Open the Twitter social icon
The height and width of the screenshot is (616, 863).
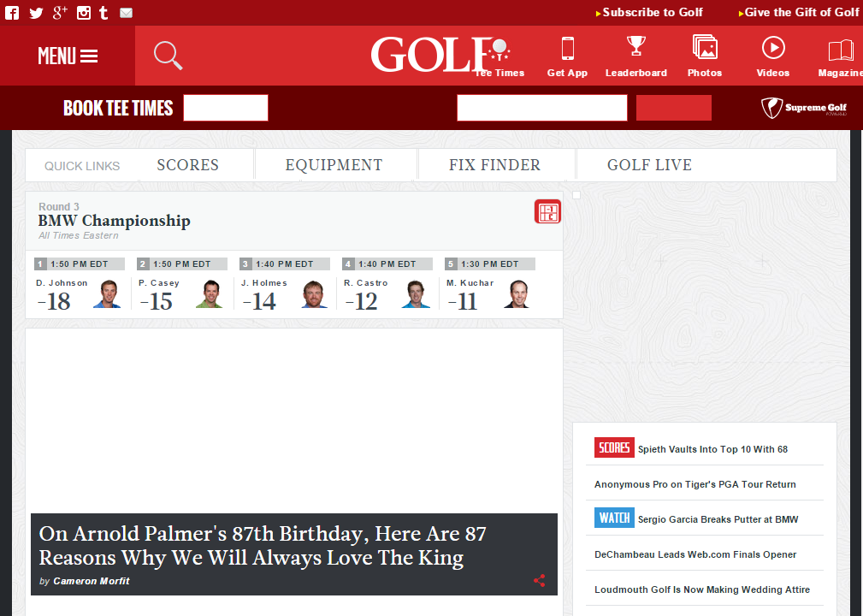coord(36,13)
